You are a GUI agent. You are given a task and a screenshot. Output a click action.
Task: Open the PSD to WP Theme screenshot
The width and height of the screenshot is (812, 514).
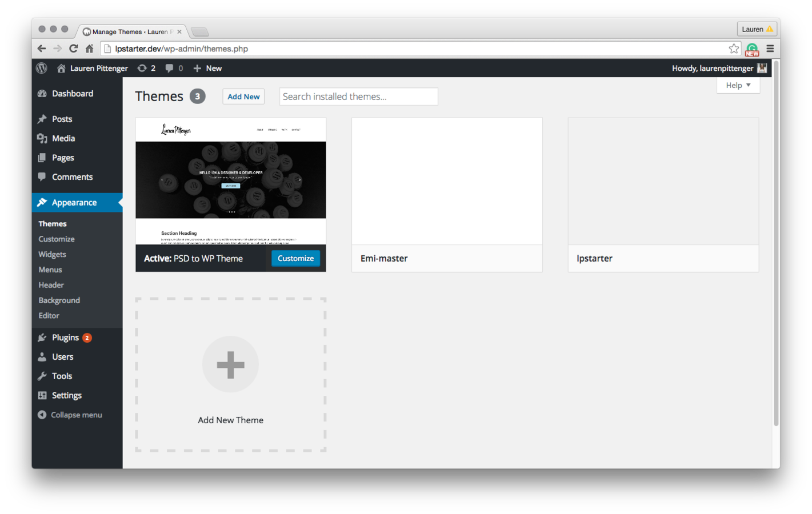[230, 182]
